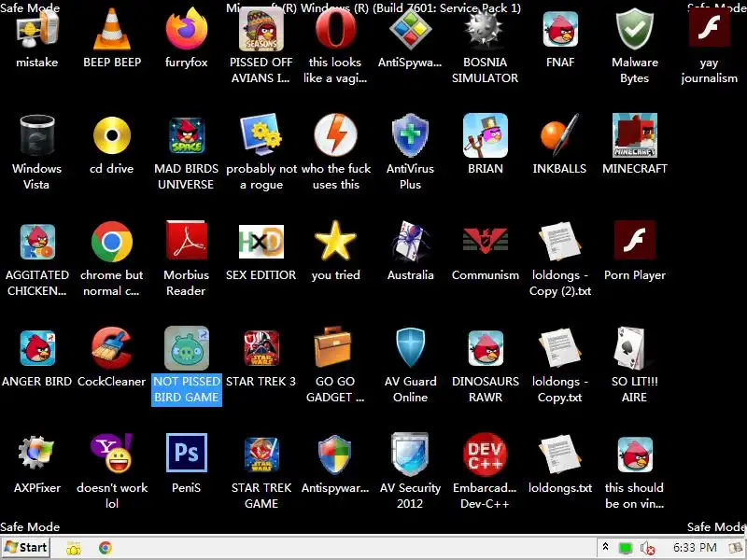Open 'Windows Vista' recycle bin icon
This screenshot has width=747, height=560.
[x=37, y=135]
